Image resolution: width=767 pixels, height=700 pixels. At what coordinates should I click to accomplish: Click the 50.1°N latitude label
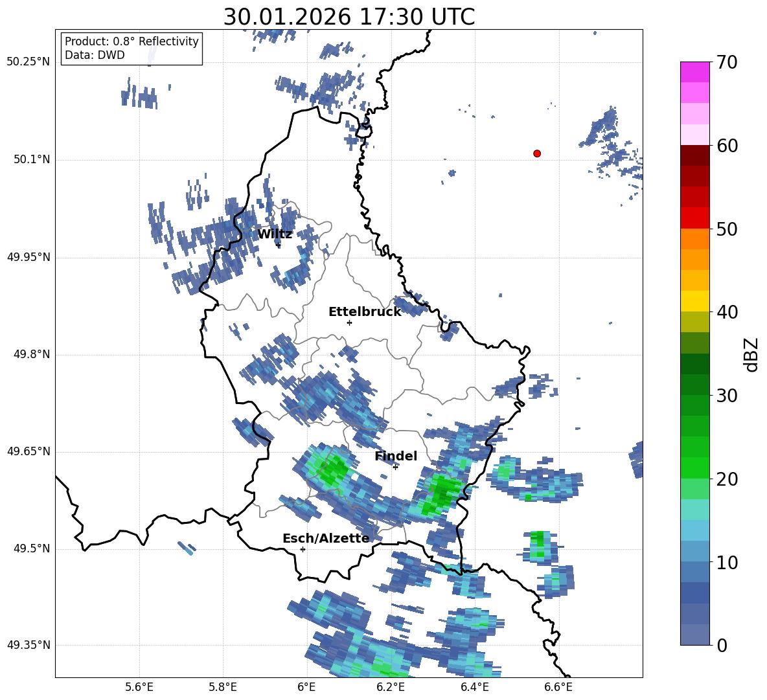click(32, 160)
